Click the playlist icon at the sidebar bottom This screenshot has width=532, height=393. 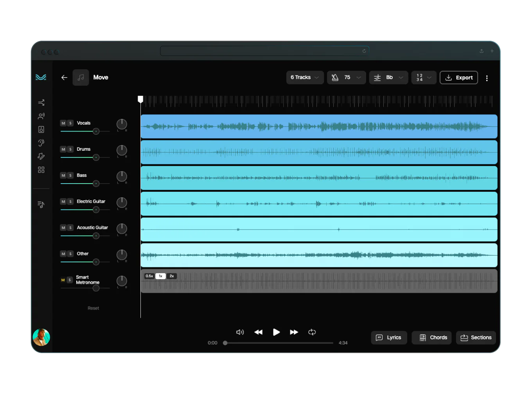[41, 204]
